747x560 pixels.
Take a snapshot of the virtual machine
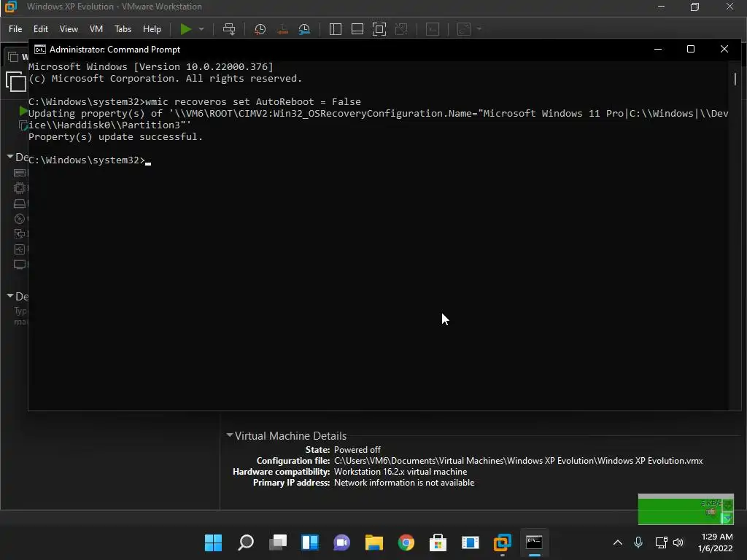[260, 29]
